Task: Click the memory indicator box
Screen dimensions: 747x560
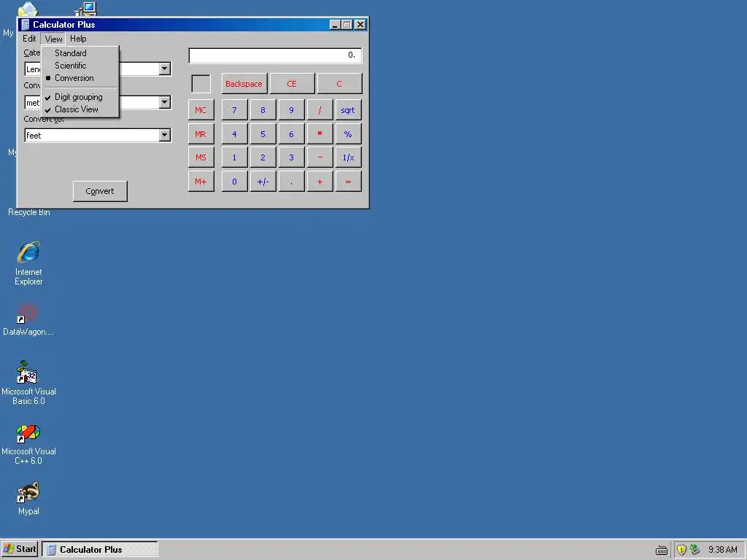Action: pos(201,84)
